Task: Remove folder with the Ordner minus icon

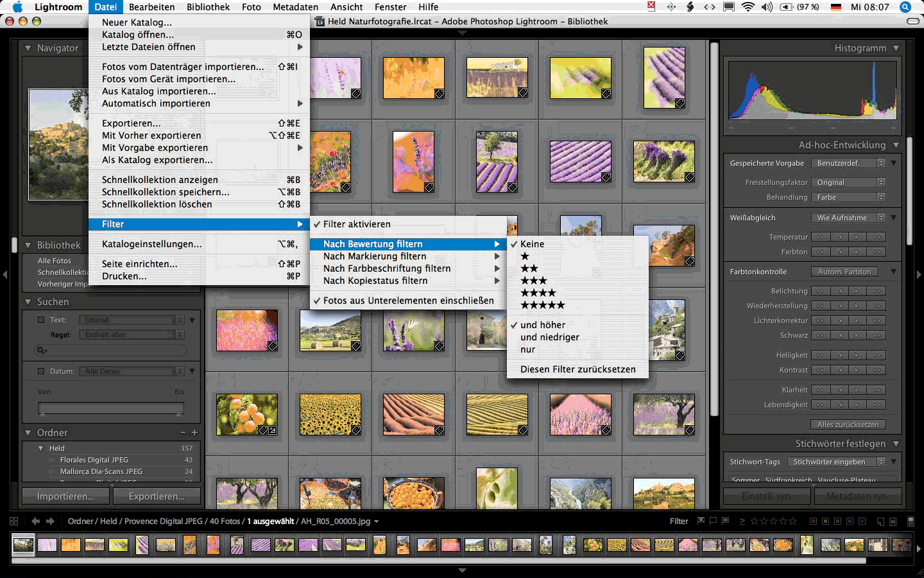Action: (x=183, y=433)
